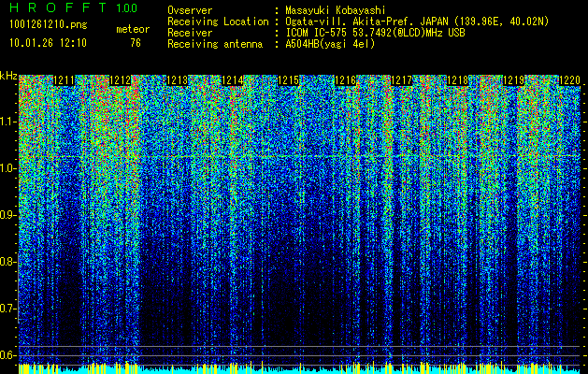Click the Receiver label
Screen dimensions: 588x374
point(190,33)
